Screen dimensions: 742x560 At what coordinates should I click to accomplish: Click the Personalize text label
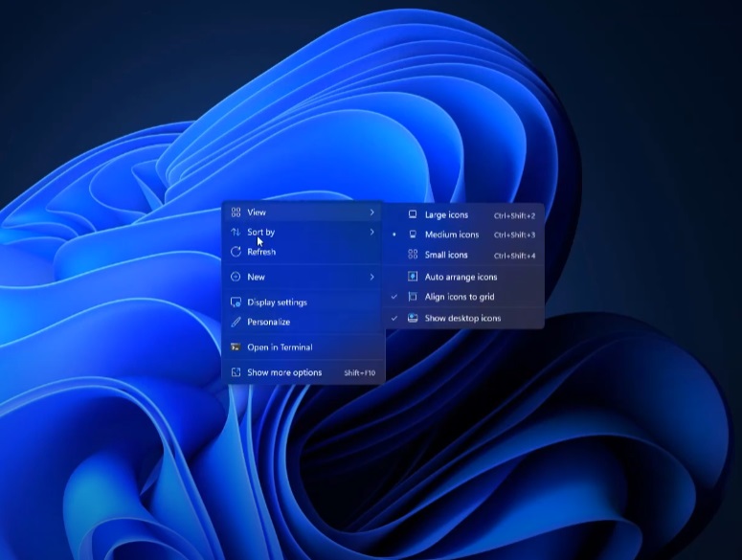[x=268, y=322]
